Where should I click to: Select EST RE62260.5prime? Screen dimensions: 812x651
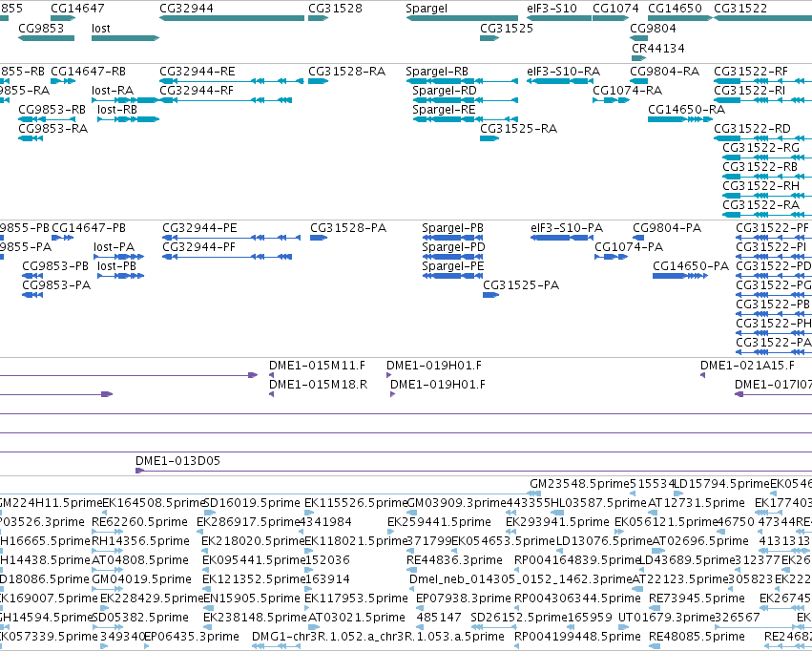[x=140, y=522]
